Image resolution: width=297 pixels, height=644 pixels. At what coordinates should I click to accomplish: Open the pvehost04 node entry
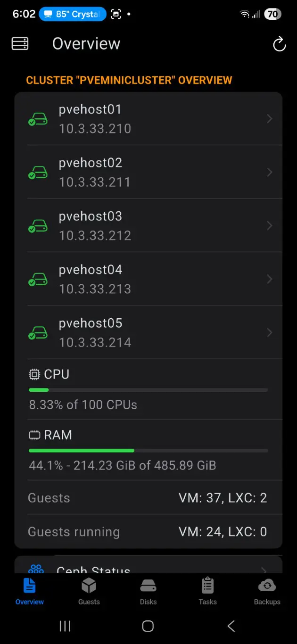pos(141,279)
